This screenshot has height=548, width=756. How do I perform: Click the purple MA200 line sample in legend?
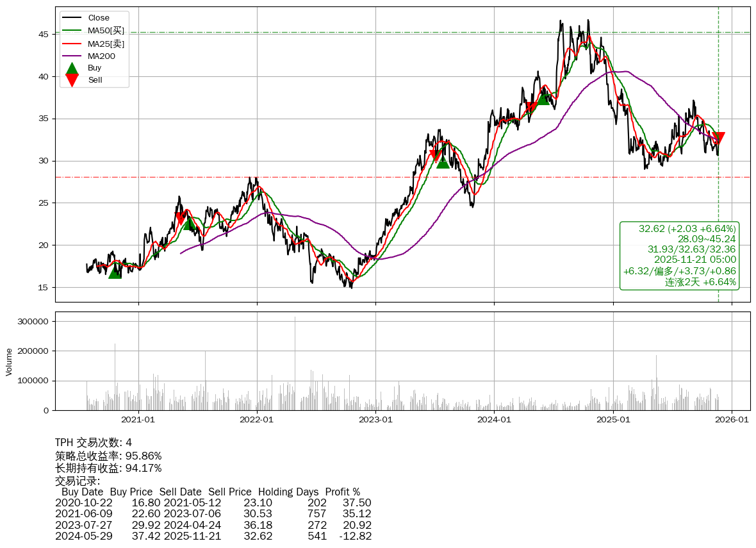72,56
